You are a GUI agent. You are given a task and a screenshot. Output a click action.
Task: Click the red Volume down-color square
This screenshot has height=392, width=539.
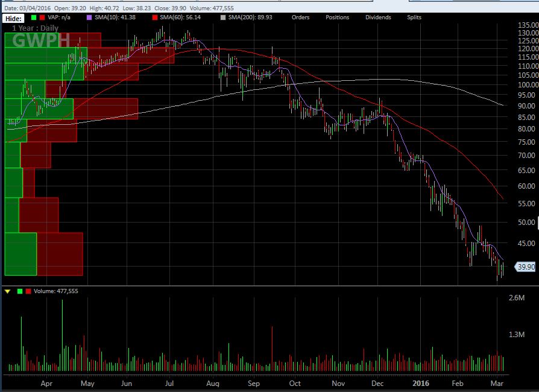28,291
